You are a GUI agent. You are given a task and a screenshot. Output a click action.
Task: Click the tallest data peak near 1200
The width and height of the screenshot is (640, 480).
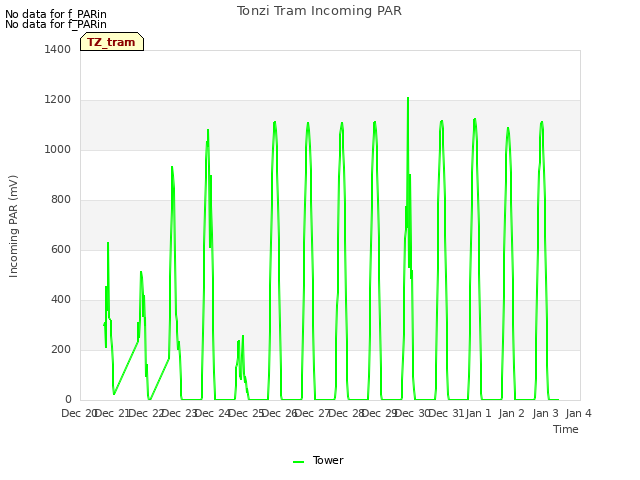pos(408,99)
